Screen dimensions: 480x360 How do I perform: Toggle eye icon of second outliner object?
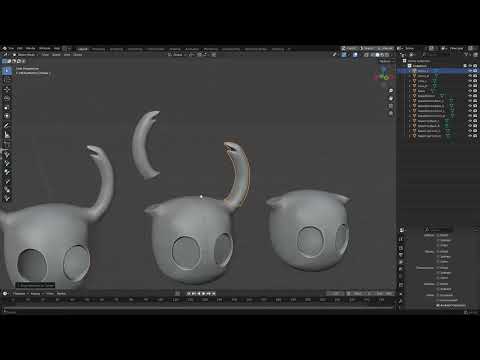470,76
